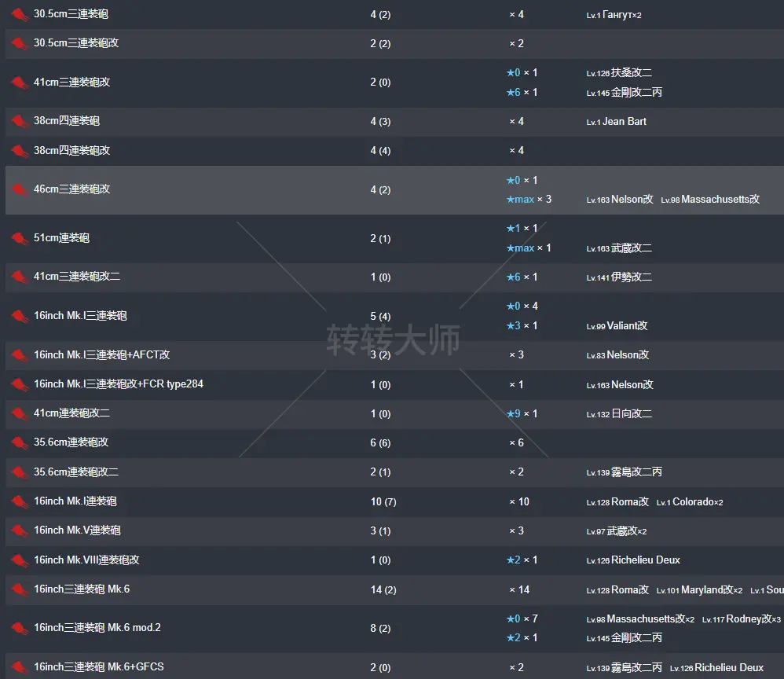Click 伊勢改二 equipped with 41cm三連装砲改二
The image size is (784, 679).
point(631,277)
